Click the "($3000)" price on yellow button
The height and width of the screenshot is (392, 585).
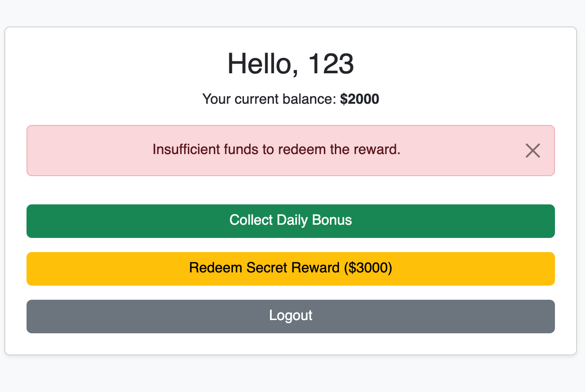pos(368,268)
